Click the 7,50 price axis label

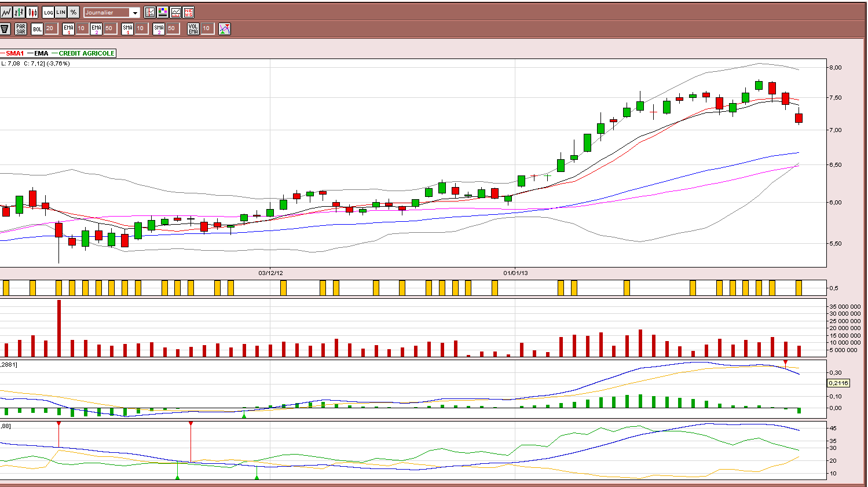click(x=835, y=98)
